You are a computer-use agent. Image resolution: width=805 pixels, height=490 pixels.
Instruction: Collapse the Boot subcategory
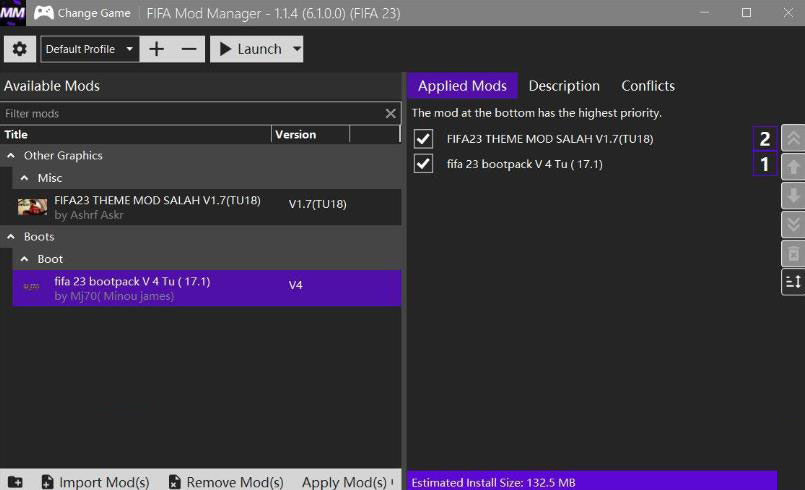(24, 259)
